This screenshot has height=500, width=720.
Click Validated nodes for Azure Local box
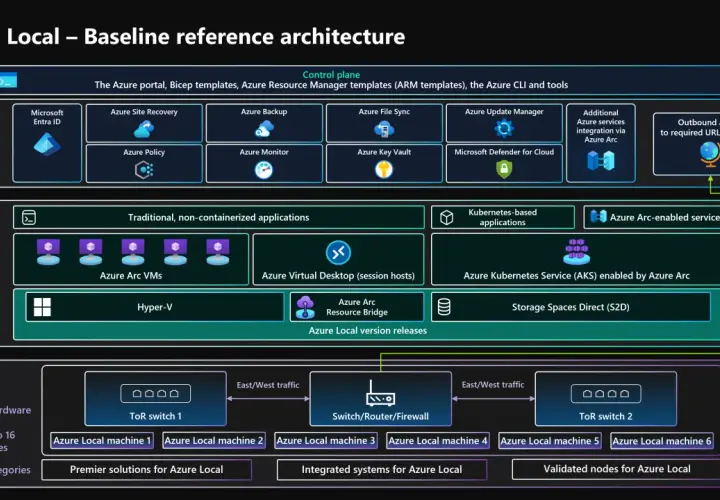pos(616,469)
